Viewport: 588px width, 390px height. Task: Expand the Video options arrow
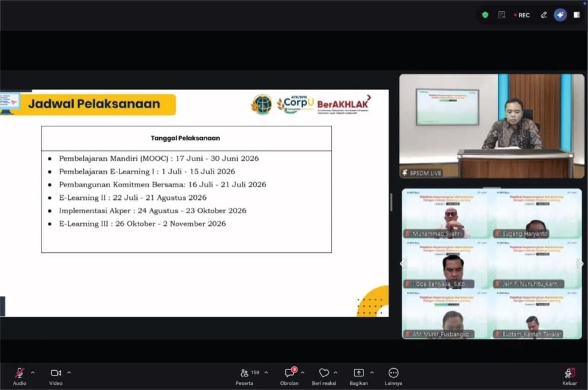(69, 372)
